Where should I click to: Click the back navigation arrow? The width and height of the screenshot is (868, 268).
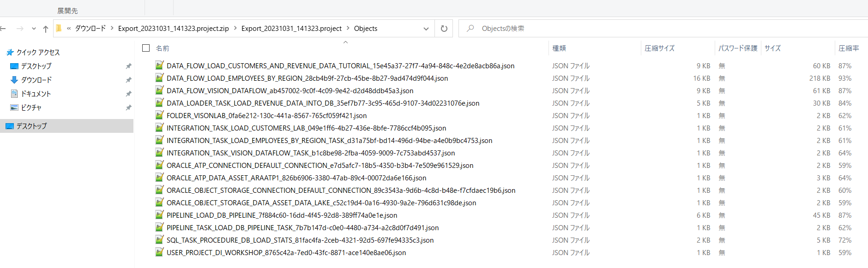pos(2,29)
